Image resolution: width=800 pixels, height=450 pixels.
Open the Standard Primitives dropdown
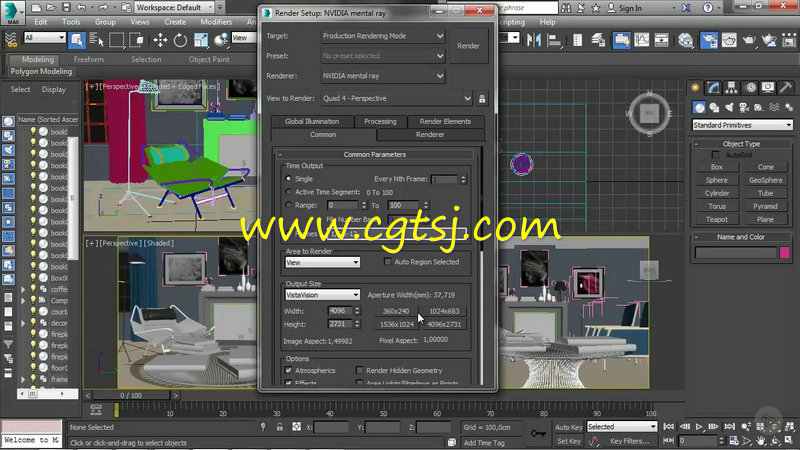pyautogui.click(x=742, y=125)
